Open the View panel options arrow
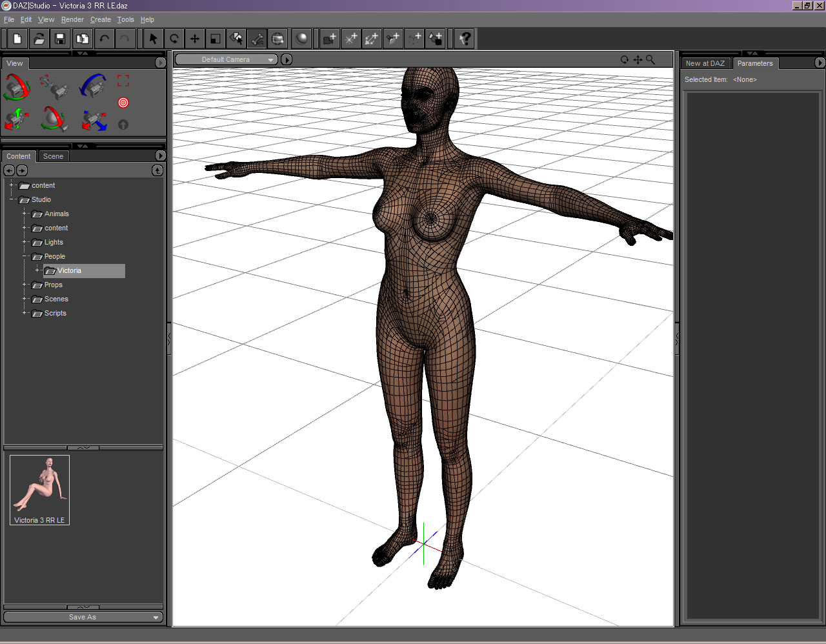The image size is (826, 644). 161,63
